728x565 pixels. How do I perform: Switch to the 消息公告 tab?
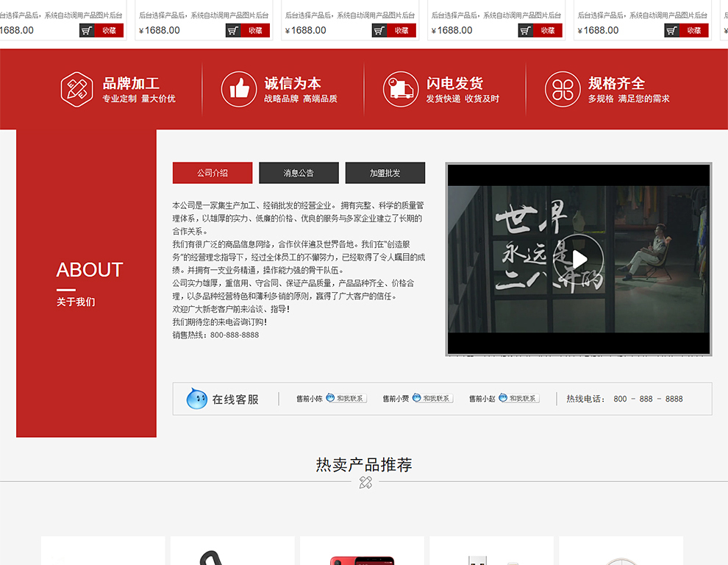click(299, 173)
